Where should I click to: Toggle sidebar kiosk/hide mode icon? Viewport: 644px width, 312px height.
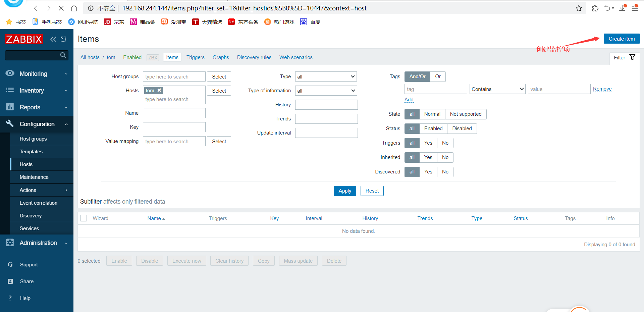[63, 39]
